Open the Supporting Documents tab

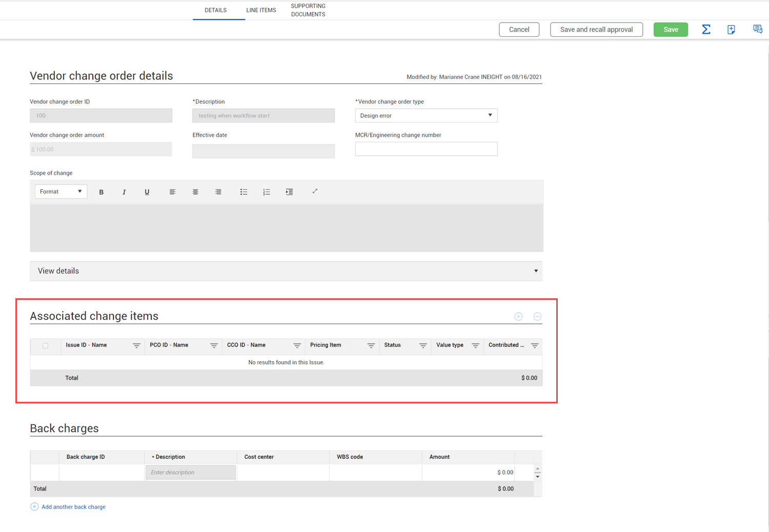pyautogui.click(x=308, y=10)
